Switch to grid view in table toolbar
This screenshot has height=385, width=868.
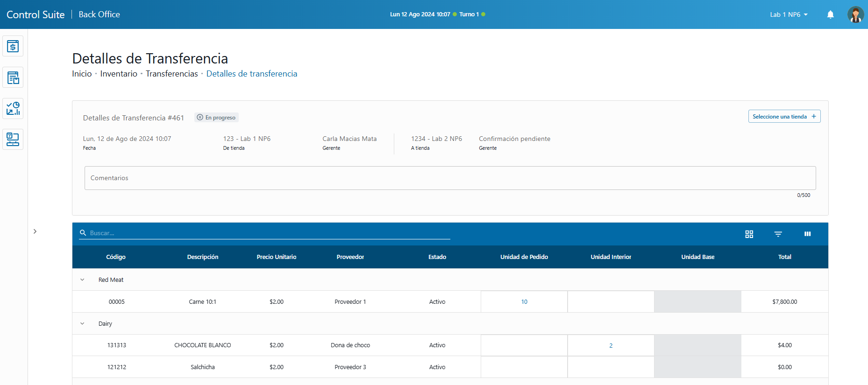tap(749, 234)
